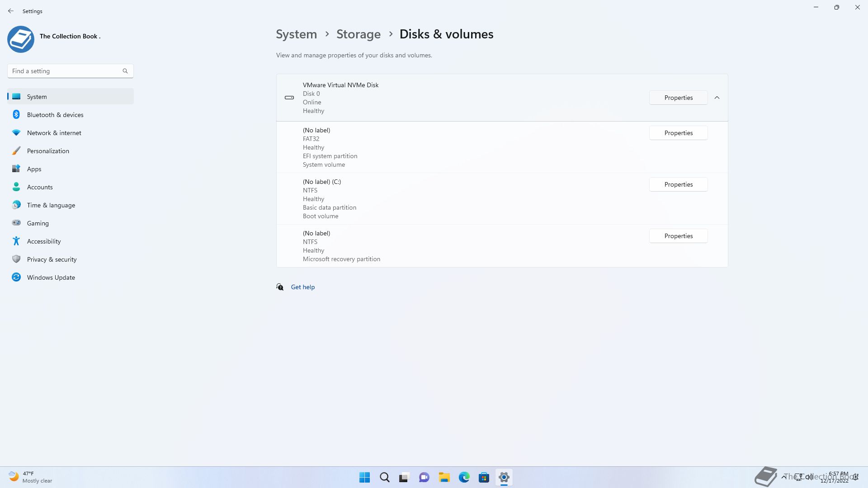Click the Find a setting search box
868x488 pixels.
71,71
